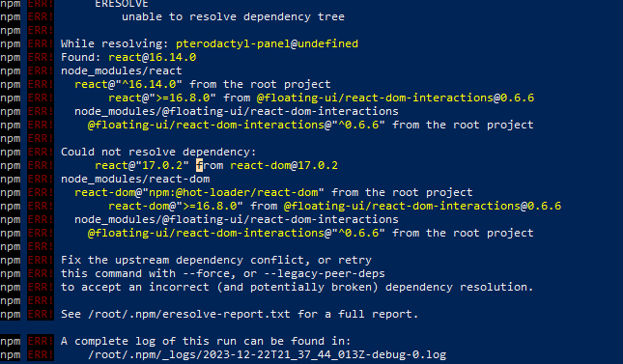Click the react@">=16.8.0" peer dependency text
The image size is (623, 364).
pyautogui.click(x=162, y=98)
